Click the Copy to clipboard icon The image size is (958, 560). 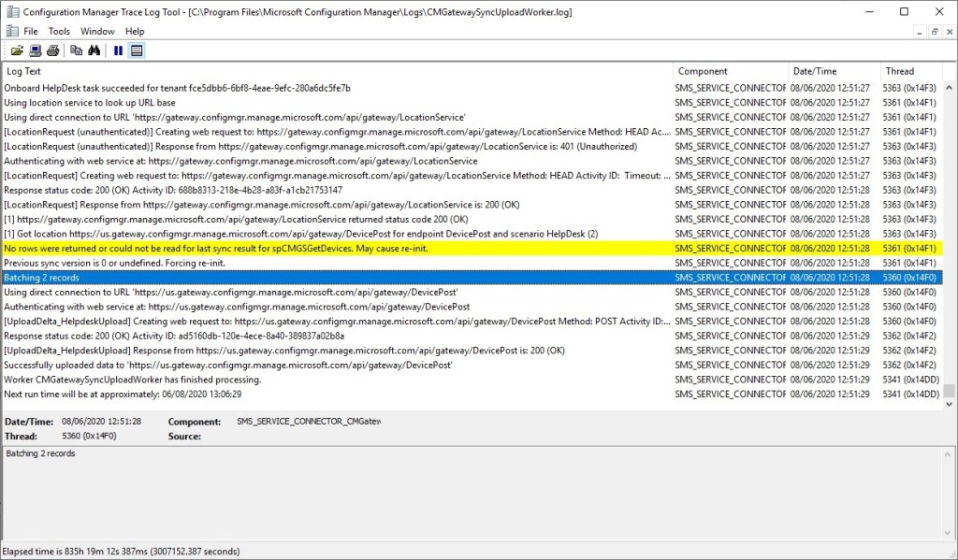coord(77,50)
